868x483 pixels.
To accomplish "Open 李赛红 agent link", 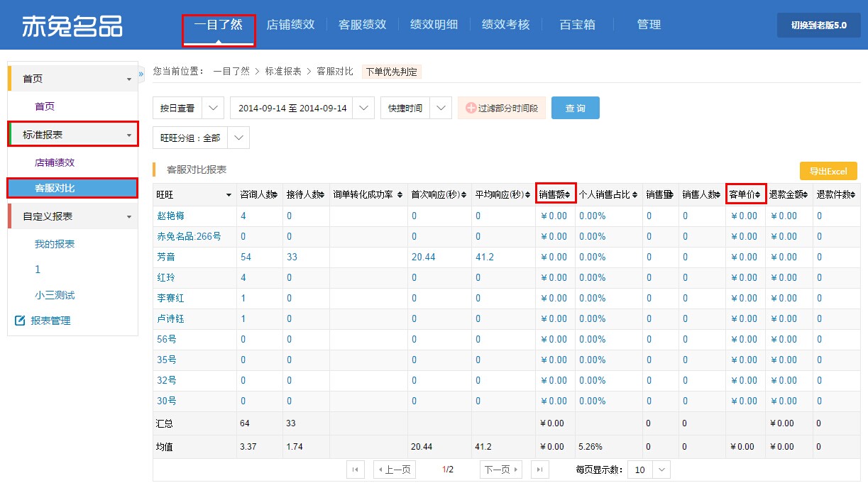I will (170, 298).
